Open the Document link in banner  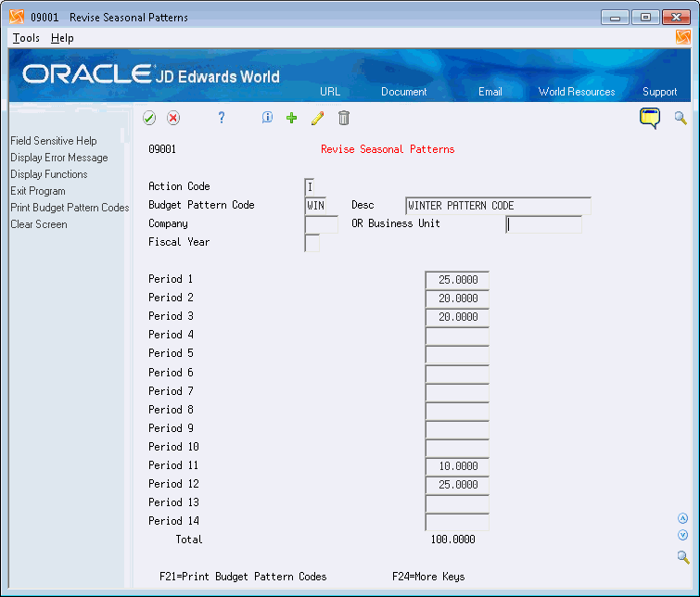pos(403,92)
